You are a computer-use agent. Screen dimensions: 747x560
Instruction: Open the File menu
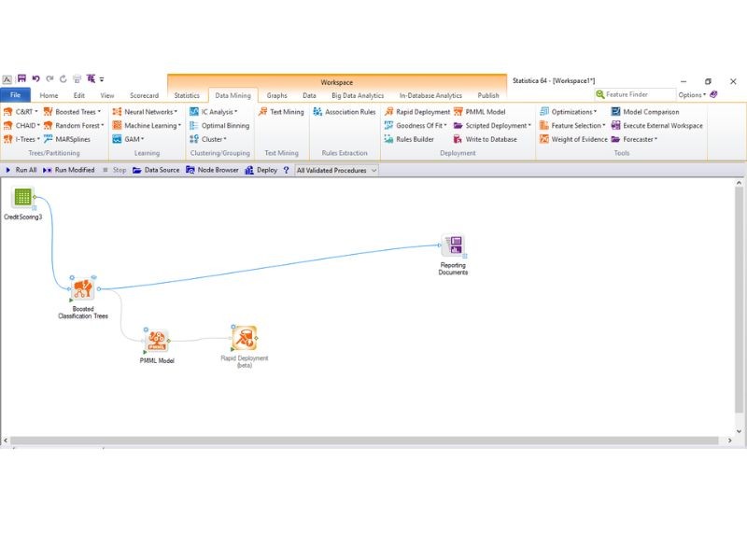click(15, 95)
